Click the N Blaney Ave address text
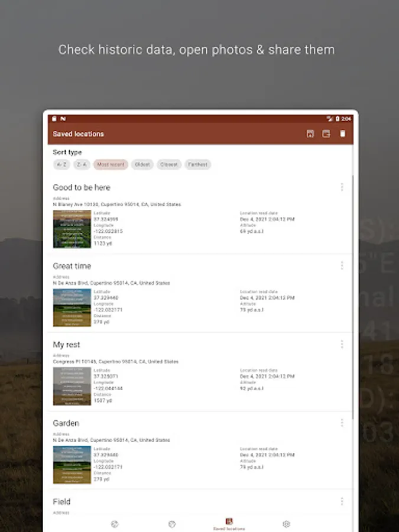 [x=116, y=205]
